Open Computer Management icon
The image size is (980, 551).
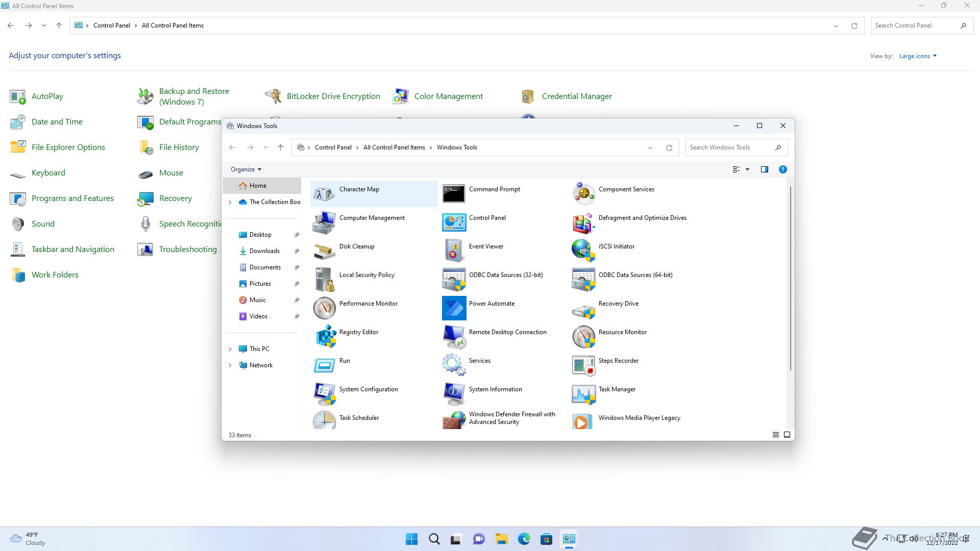coord(324,222)
